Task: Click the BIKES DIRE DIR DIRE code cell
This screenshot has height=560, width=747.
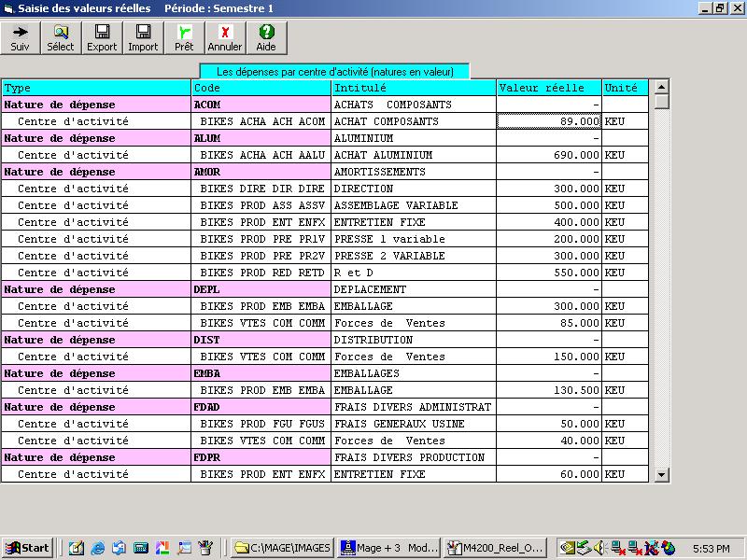Action: (x=261, y=189)
